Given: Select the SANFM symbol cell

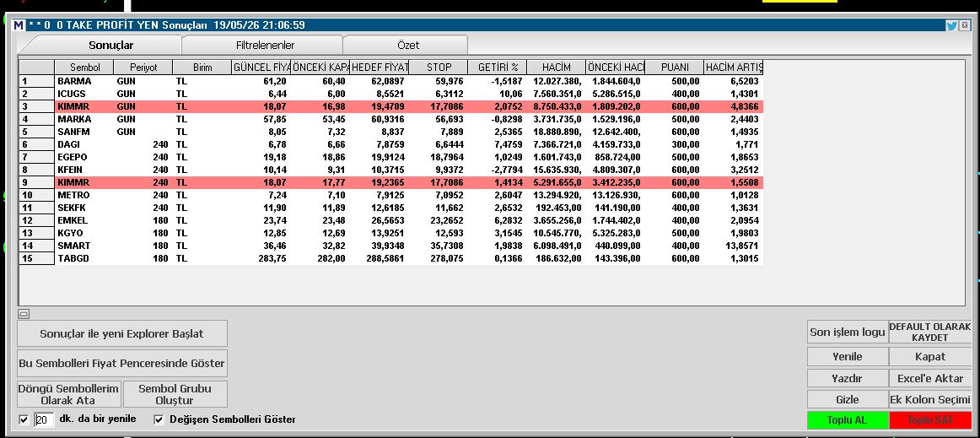Looking at the screenshot, I should [x=84, y=132].
